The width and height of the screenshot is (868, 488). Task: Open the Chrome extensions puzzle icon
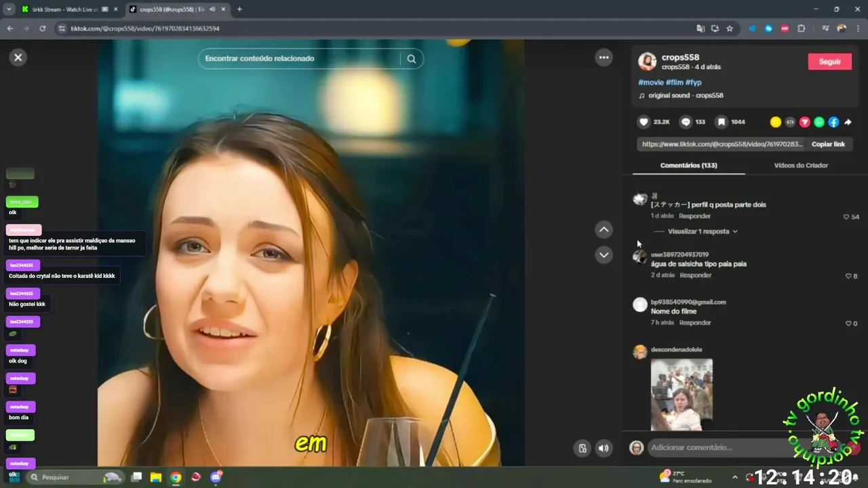(802, 28)
